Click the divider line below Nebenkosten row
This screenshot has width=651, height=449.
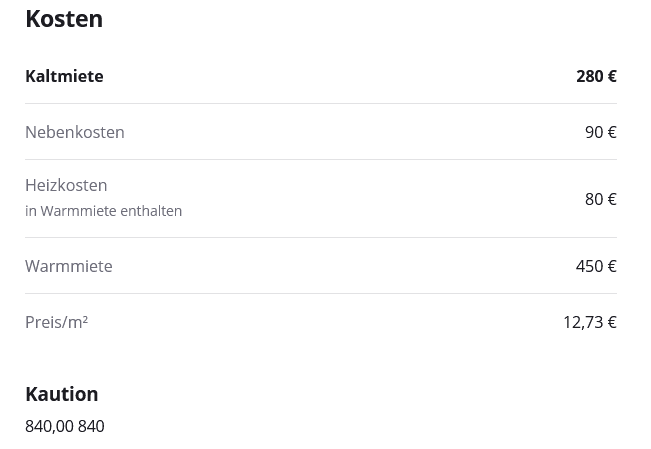pyautogui.click(x=320, y=159)
